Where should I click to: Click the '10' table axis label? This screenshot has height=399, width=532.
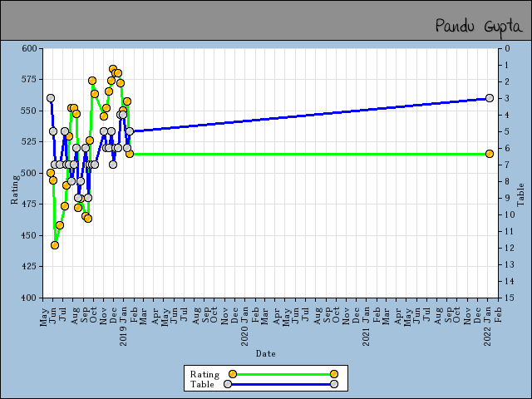pos(510,214)
